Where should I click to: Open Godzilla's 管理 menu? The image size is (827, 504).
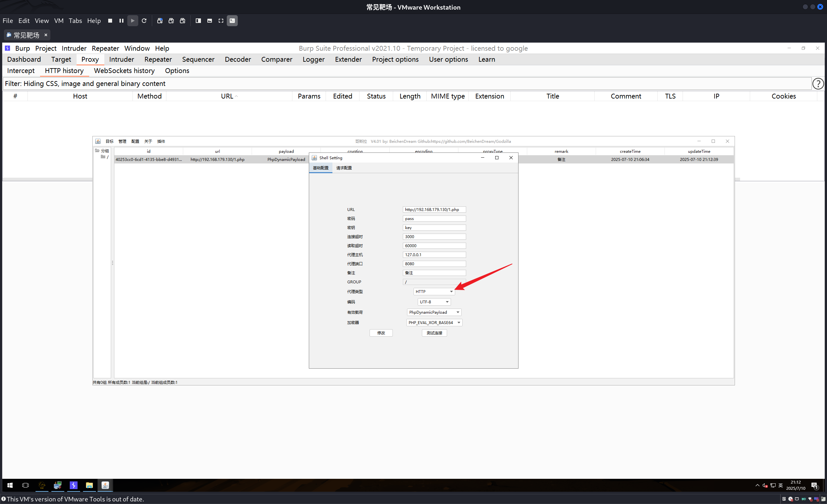[x=122, y=142]
